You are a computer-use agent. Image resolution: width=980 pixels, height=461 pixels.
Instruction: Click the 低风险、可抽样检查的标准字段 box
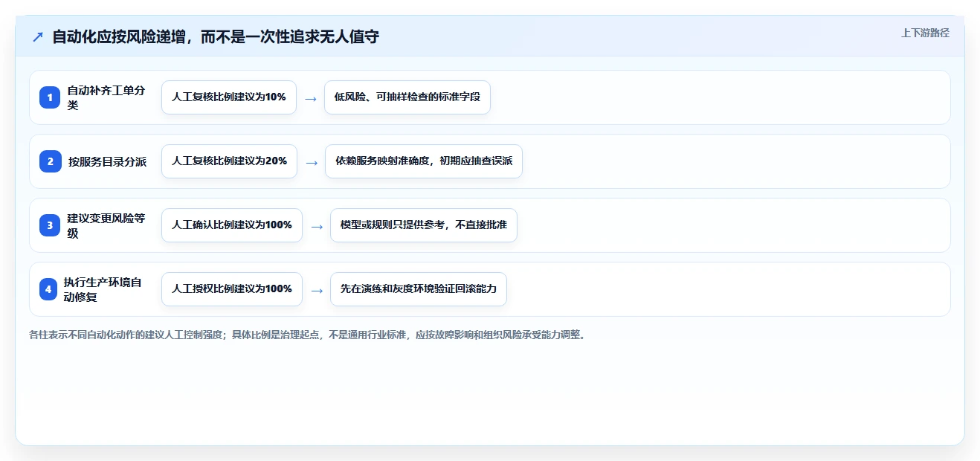407,97
